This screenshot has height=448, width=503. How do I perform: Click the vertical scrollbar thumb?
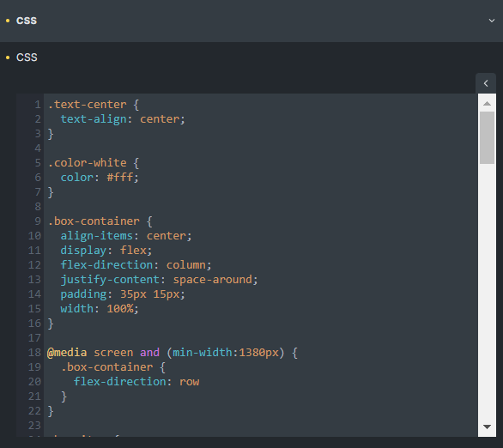tap(487, 138)
